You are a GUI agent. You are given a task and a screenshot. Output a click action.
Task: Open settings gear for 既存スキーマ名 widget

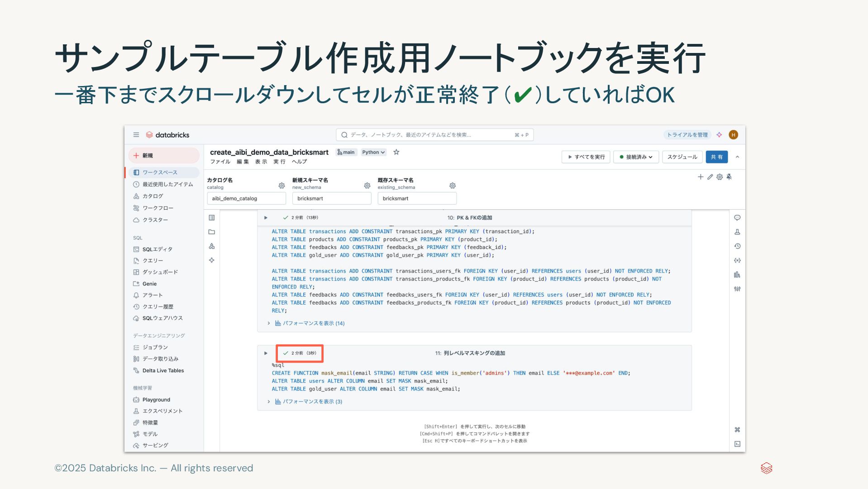click(x=452, y=186)
